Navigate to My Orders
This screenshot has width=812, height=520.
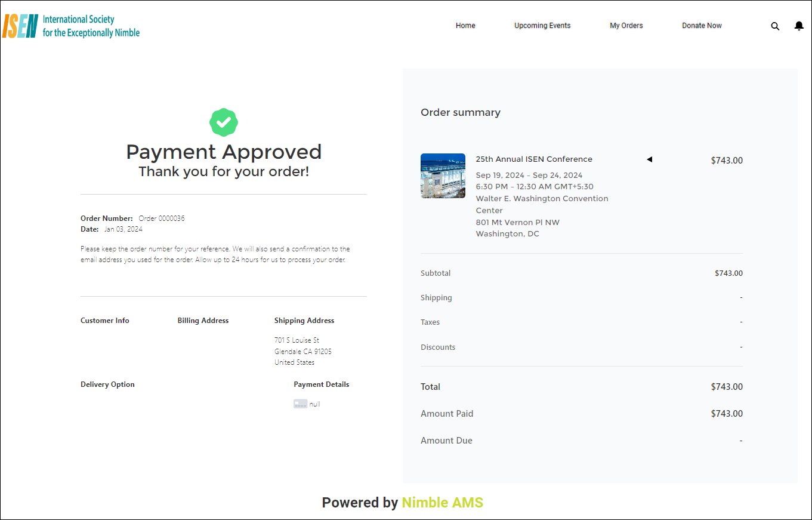(x=626, y=26)
